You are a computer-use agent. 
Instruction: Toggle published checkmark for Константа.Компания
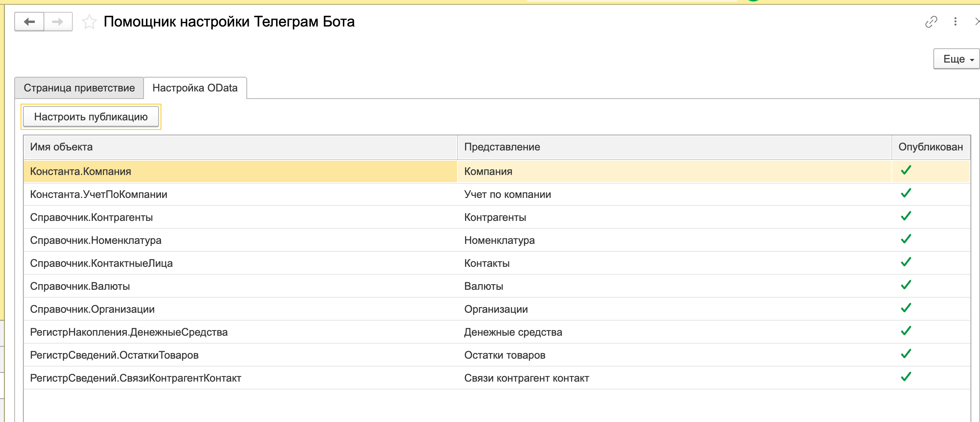pyautogui.click(x=906, y=171)
